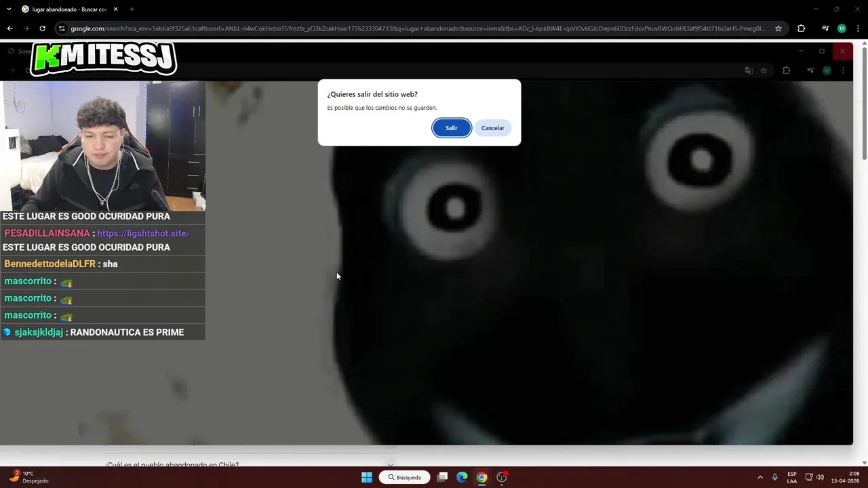Image resolution: width=868 pixels, height=488 pixels.
Task: Open the Windows Start menu
Action: tap(366, 477)
